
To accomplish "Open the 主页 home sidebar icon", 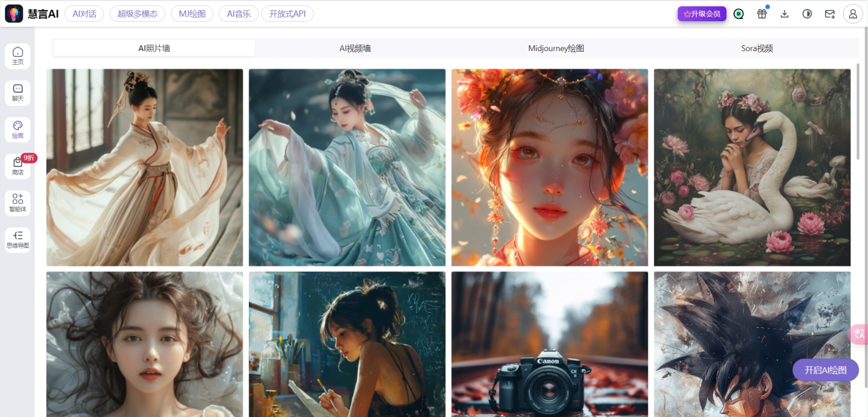I will click(18, 56).
